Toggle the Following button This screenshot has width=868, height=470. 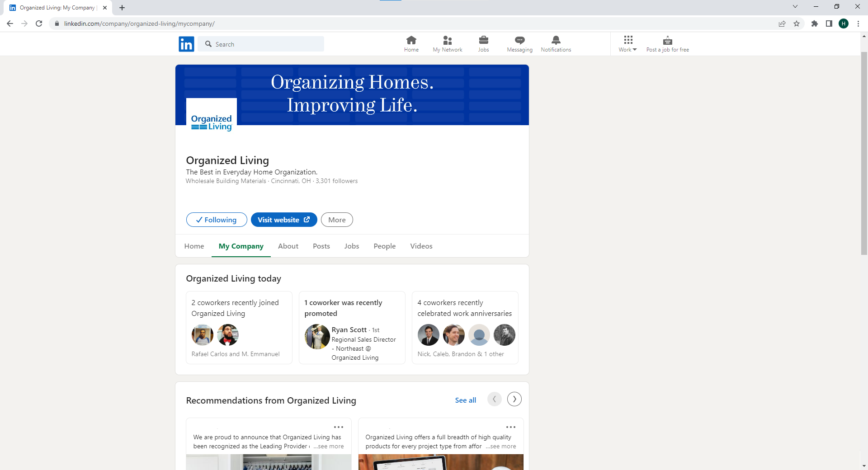217,220
